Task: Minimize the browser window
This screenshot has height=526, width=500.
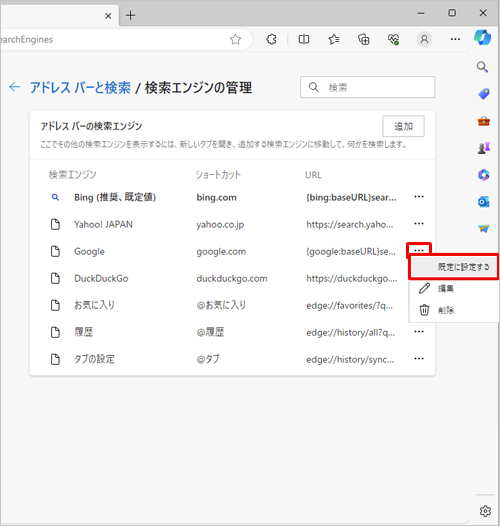Action: (421, 13)
